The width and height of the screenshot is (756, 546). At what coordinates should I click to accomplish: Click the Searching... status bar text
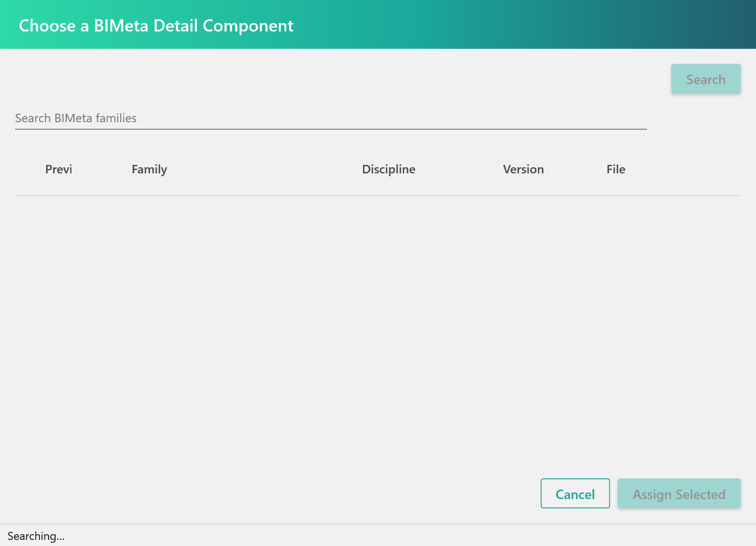[36, 536]
